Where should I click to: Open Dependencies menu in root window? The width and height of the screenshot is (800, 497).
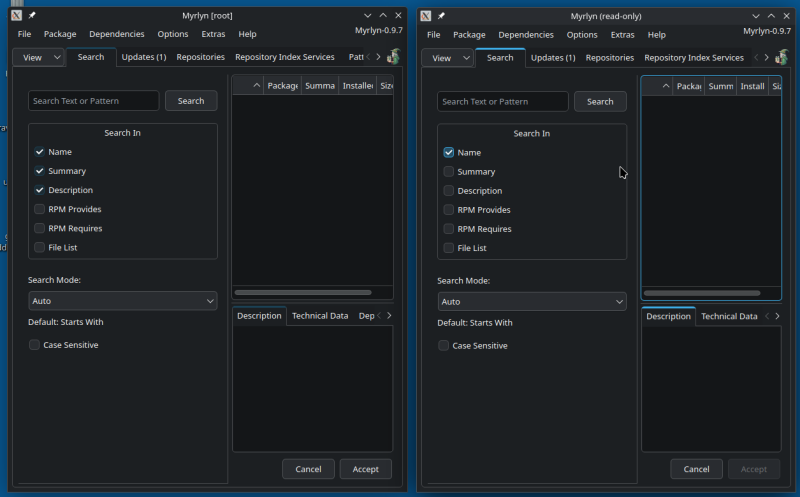[117, 34]
